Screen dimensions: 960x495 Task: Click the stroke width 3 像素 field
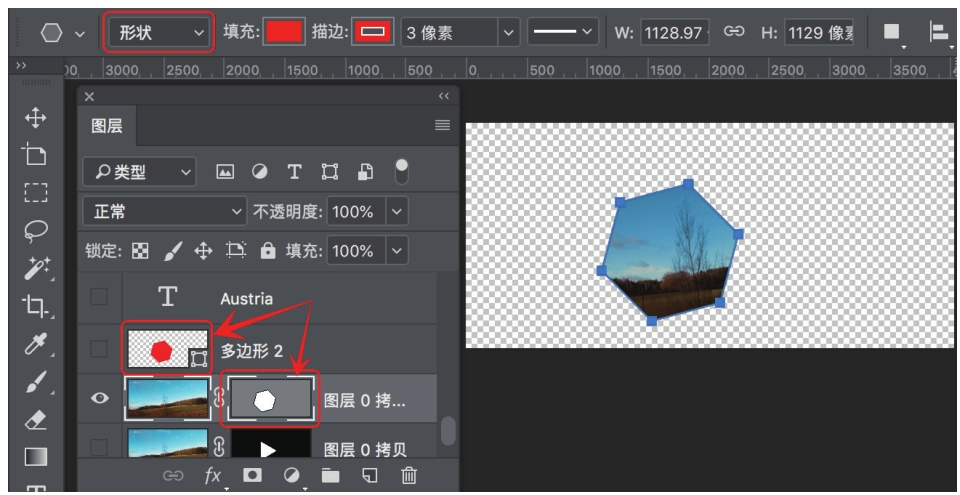tap(450, 33)
